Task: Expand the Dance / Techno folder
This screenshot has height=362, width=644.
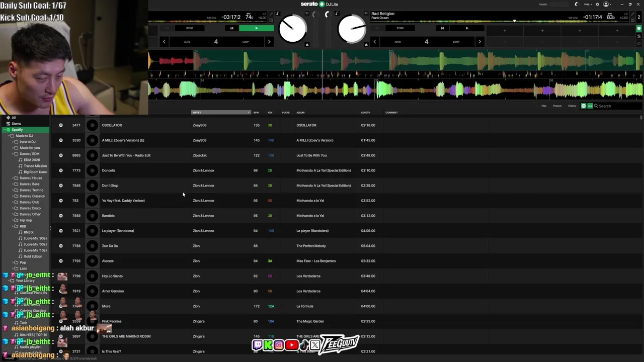Action: [x=12, y=190]
